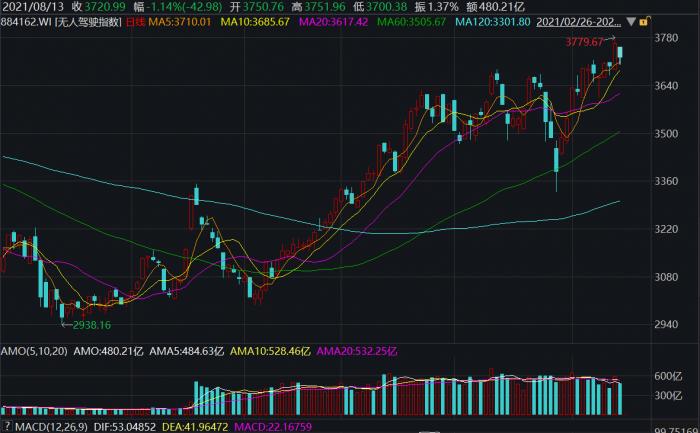
Task: Click the high price 3751.96 in header
Action: tap(325, 7)
